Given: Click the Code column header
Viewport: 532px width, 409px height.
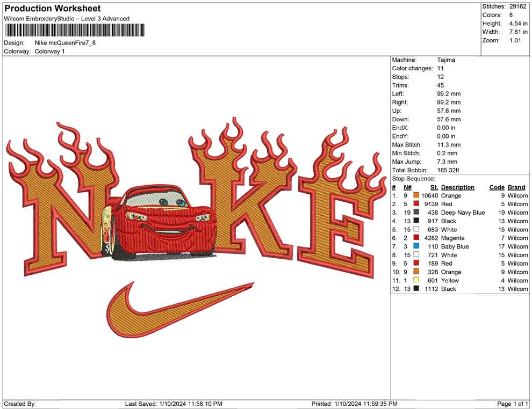Looking at the screenshot, I should pyautogui.click(x=497, y=187).
